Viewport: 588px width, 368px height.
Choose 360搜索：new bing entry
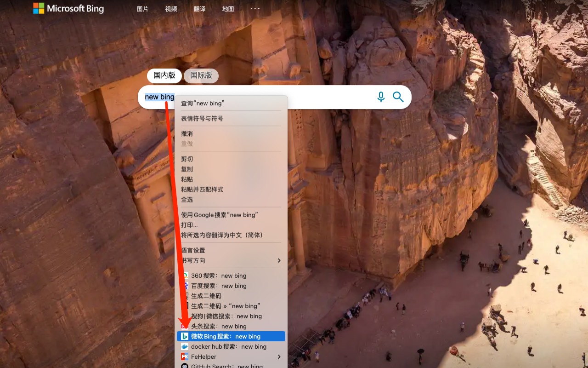coord(231,275)
